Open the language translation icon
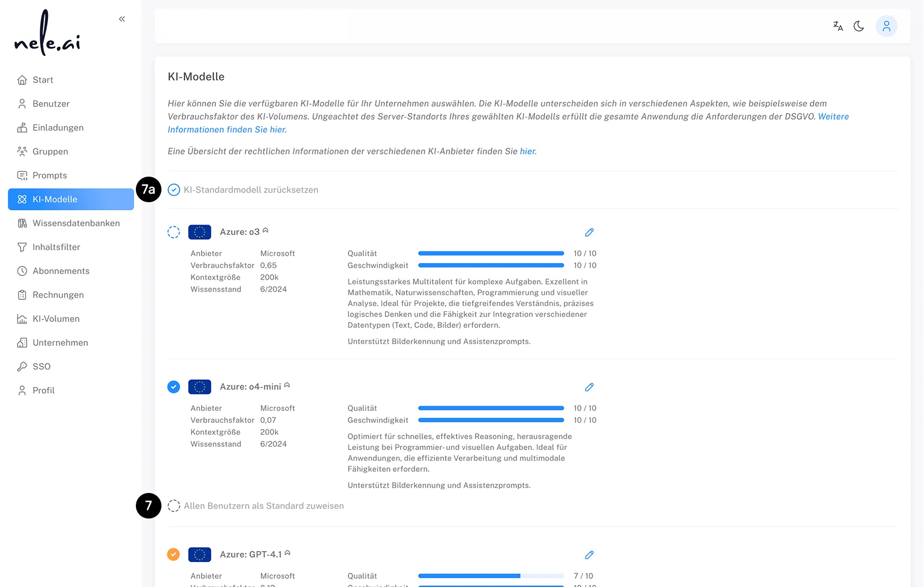This screenshot has height=587, width=924. click(838, 26)
